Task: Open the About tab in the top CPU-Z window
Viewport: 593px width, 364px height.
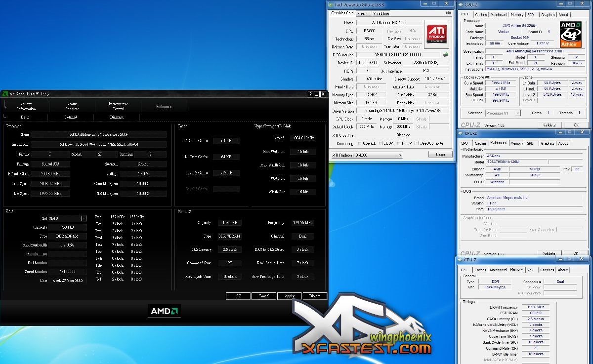Action: pos(563,15)
